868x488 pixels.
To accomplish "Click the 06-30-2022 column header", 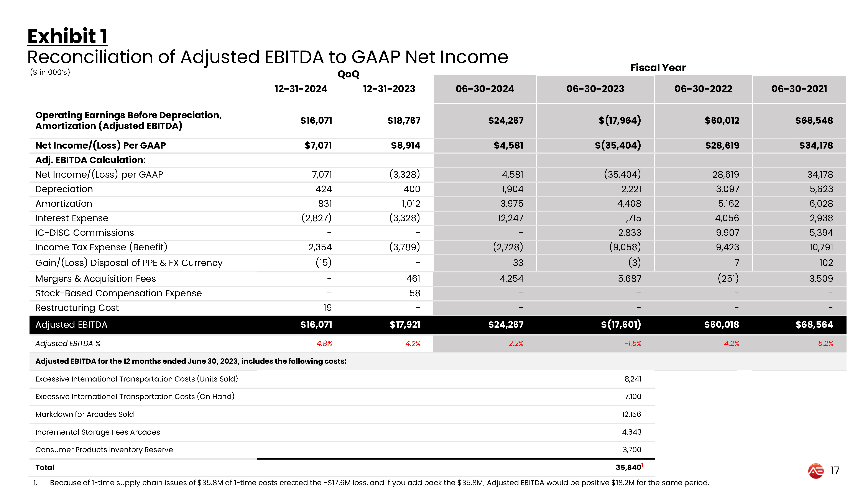I will 703,89.
